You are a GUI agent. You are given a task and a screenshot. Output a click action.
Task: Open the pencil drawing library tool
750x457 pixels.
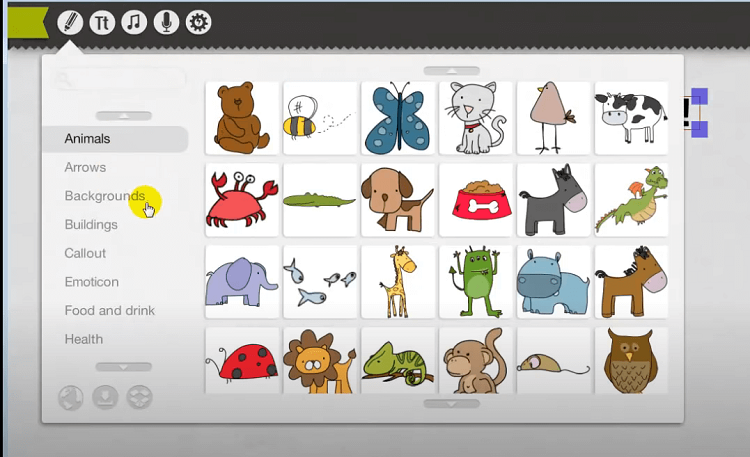[70, 22]
